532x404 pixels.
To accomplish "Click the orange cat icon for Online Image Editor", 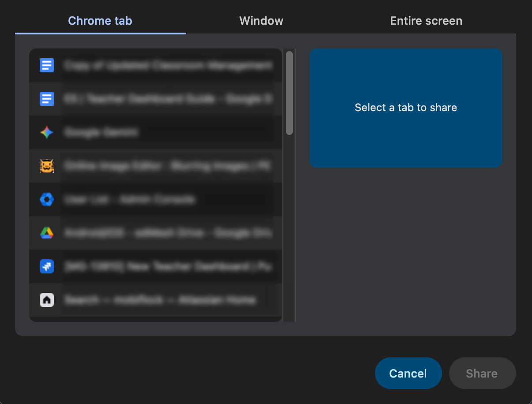I will (47, 166).
